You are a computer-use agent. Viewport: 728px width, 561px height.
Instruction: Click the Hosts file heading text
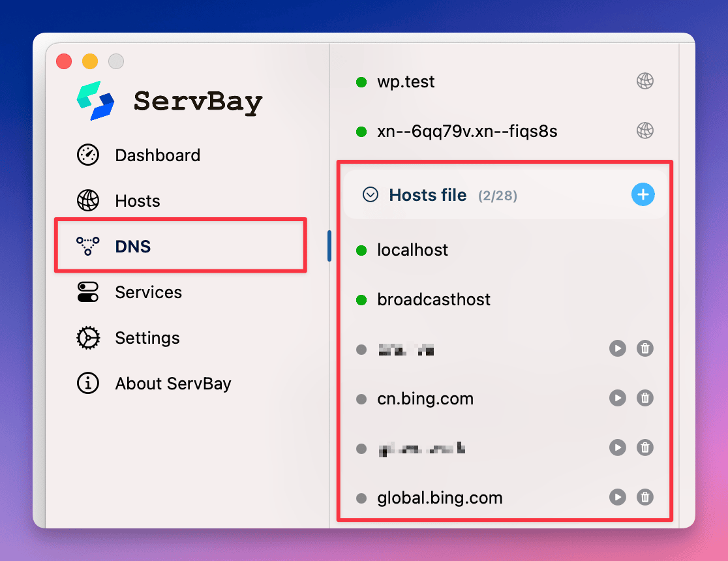428,195
